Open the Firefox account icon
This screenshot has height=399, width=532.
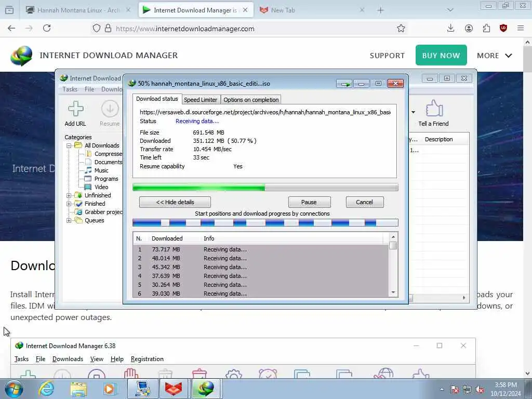[469, 29]
